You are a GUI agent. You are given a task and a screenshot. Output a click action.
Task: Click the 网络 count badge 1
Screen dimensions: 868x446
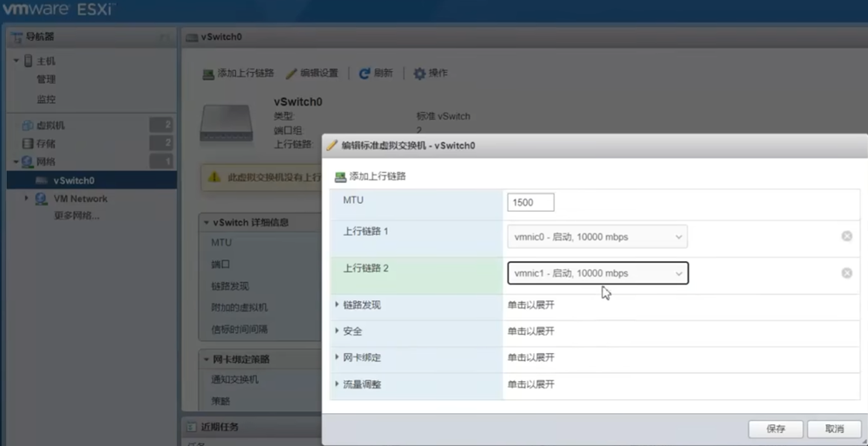(161, 161)
